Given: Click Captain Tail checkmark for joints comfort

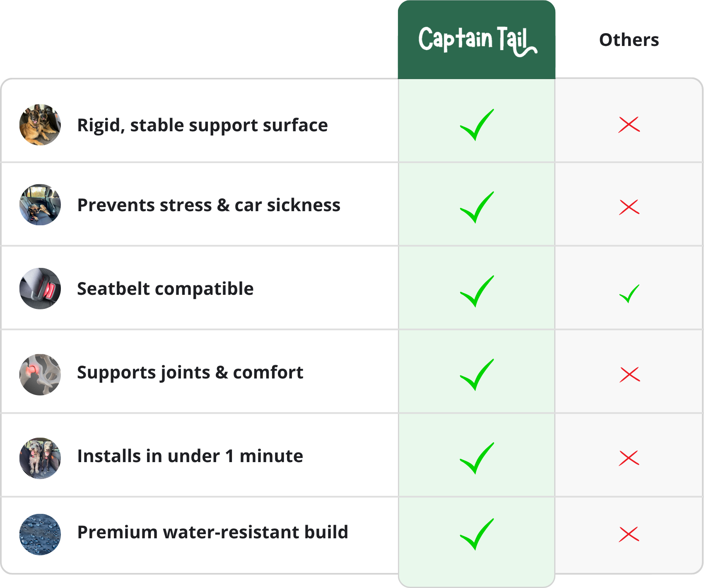Looking at the screenshot, I should click(477, 375).
